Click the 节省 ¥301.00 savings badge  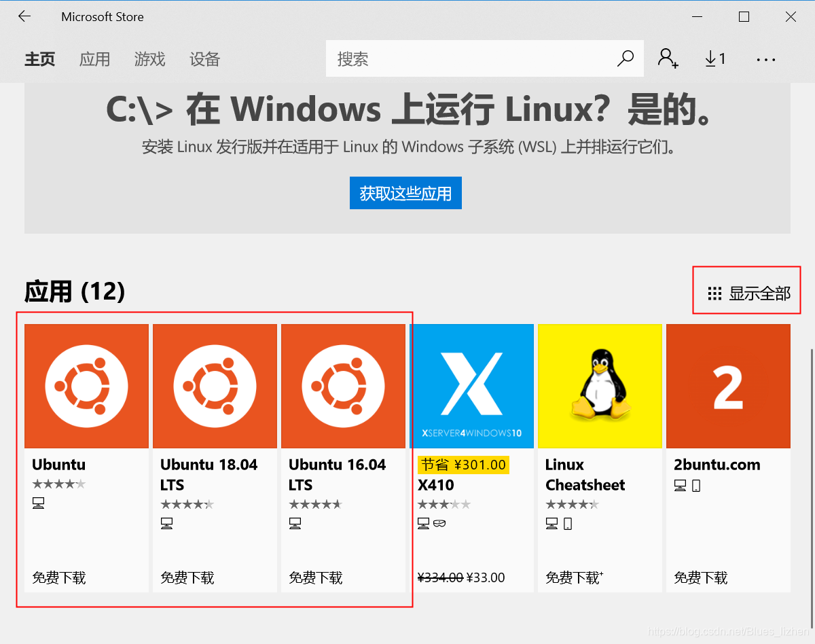(463, 465)
